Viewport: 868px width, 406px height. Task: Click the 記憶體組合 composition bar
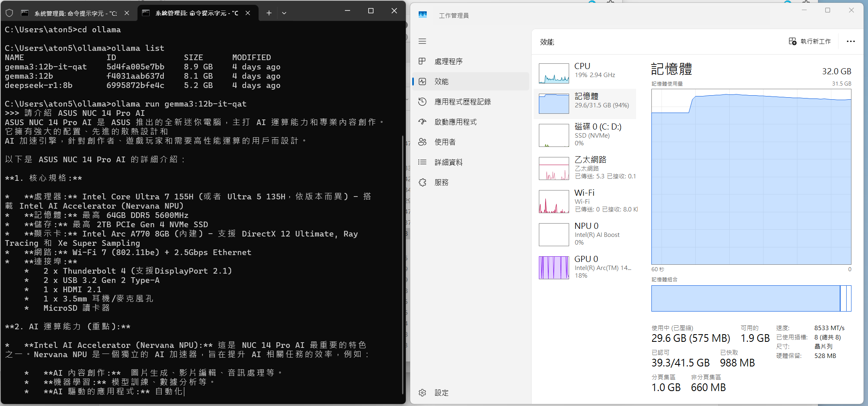pyautogui.click(x=751, y=298)
